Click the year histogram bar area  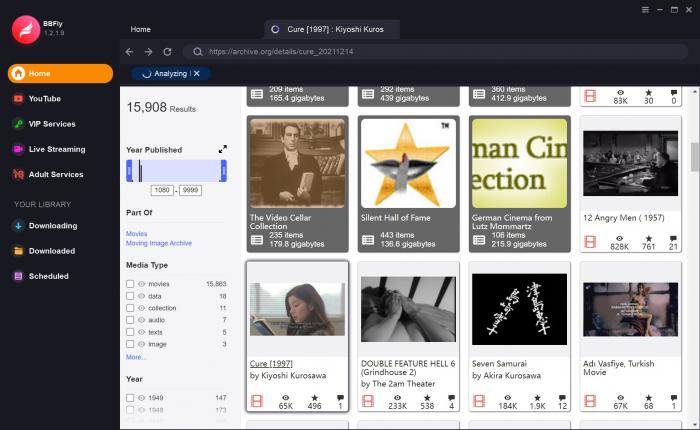[x=176, y=171]
